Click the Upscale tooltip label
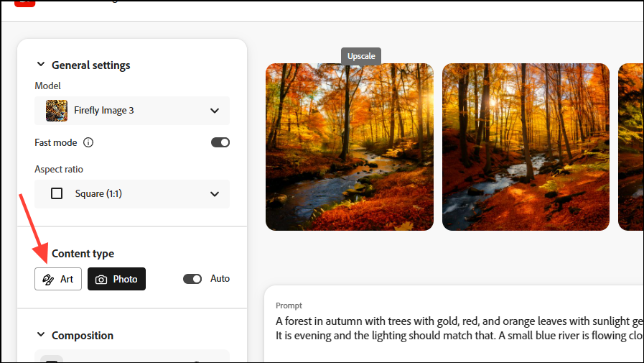Screen dimensions: 644x363 tap(361, 56)
